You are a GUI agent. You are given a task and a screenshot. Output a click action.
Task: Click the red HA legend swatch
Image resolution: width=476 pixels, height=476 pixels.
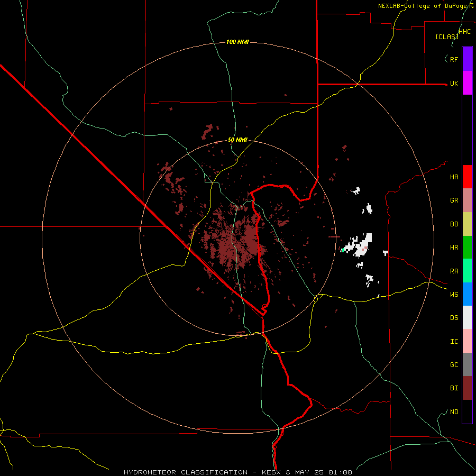tap(467, 177)
